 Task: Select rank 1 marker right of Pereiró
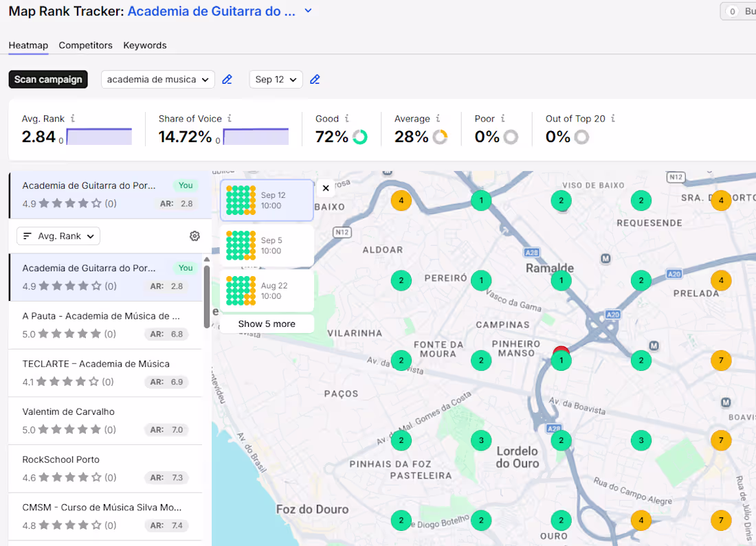481,280
